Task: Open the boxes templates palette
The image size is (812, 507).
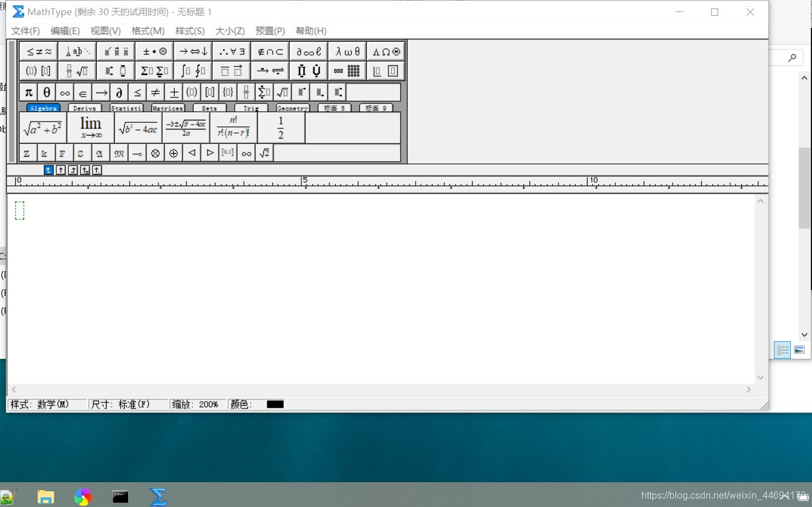Action: tap(386, 71)
